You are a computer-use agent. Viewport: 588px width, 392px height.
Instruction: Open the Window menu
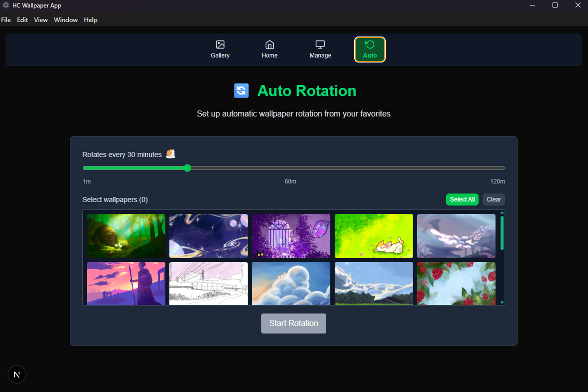tap(65, 19)
